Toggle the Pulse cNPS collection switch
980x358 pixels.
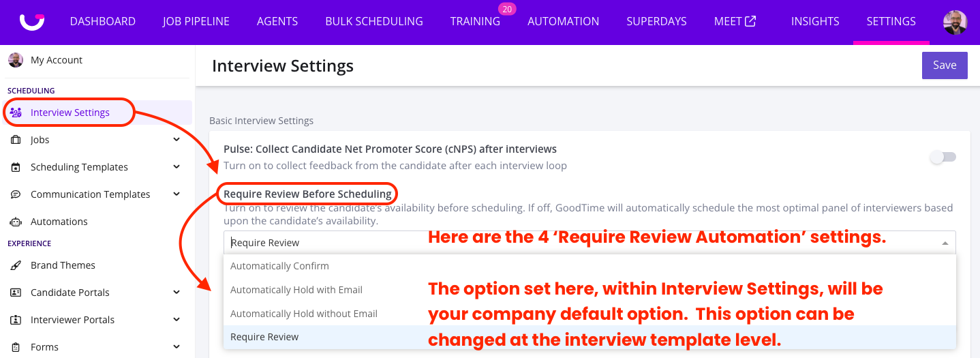point(943,158)
